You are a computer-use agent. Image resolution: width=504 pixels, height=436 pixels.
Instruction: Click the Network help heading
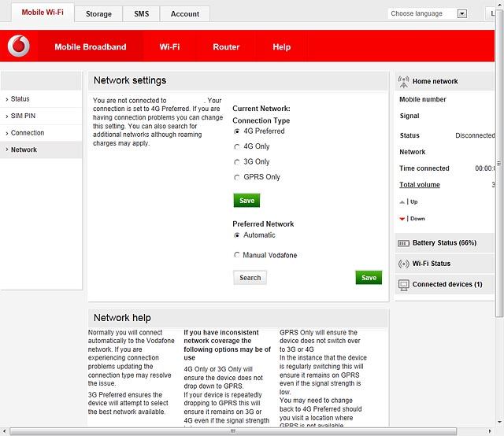point(122,318)
